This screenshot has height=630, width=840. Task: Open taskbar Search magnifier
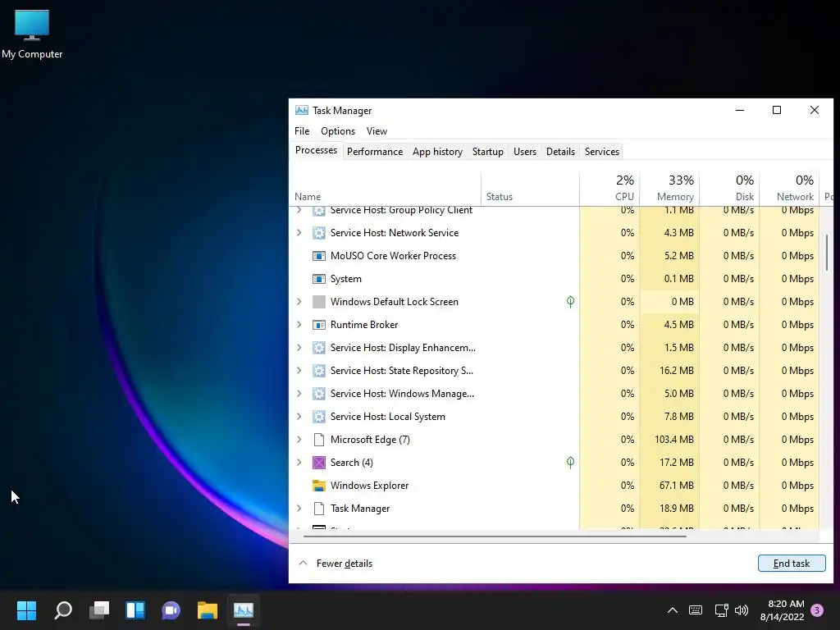point(63,609)
